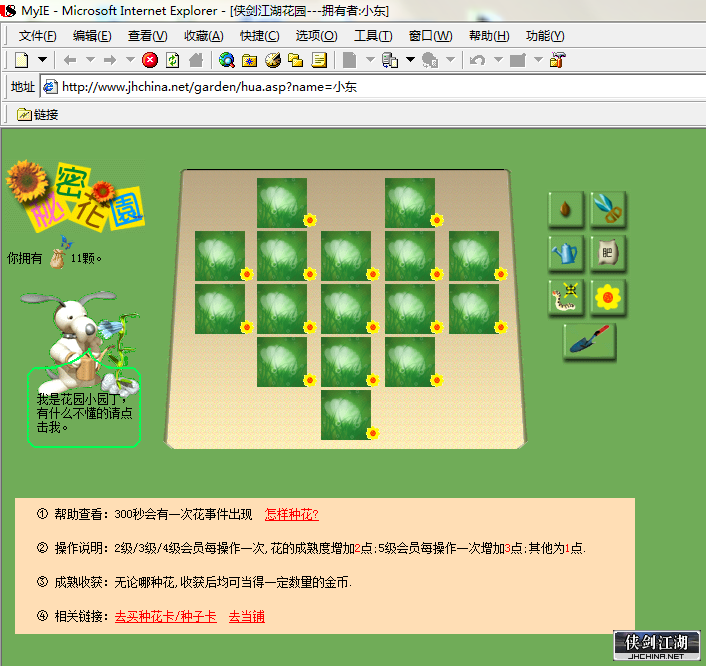The width and height of the screenshot is (706, 666).
Task: Select the blue watering can tool
Action: pyautogui.click(x=566, y=253)
